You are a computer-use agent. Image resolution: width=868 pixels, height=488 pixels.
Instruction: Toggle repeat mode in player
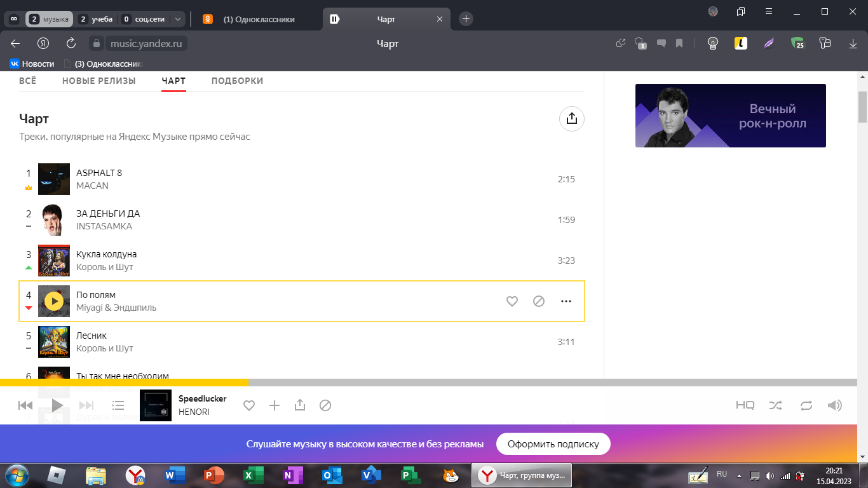pos(806,405)
